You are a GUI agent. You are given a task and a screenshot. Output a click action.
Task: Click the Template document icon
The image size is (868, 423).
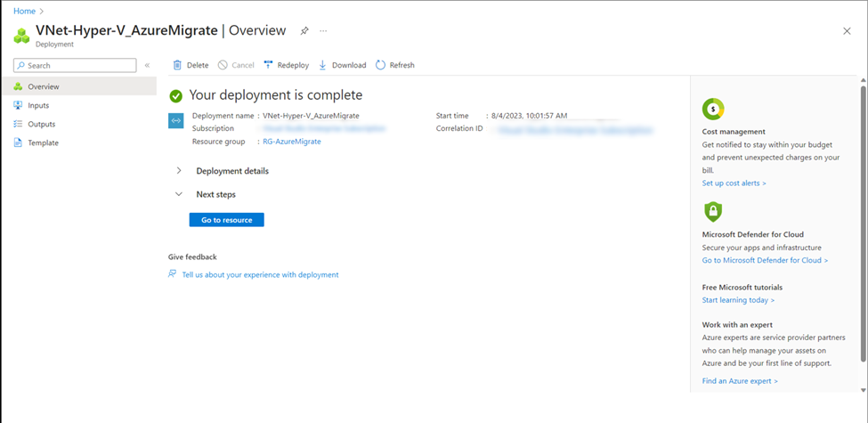click(x=19, y=142)
